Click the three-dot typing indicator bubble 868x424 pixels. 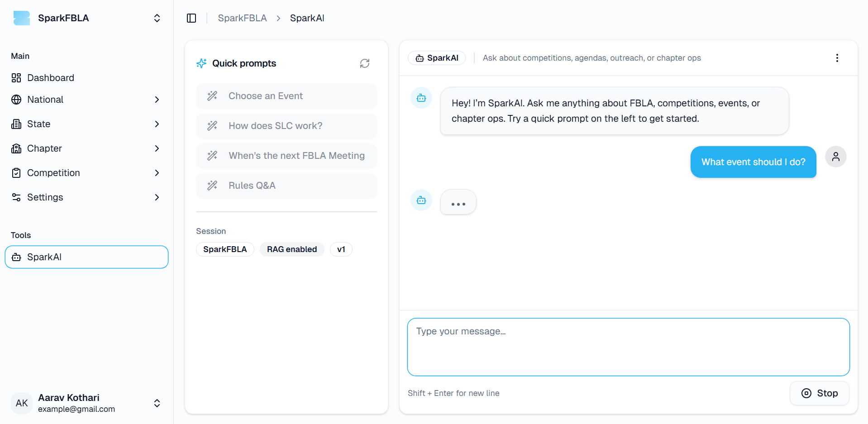458,202
